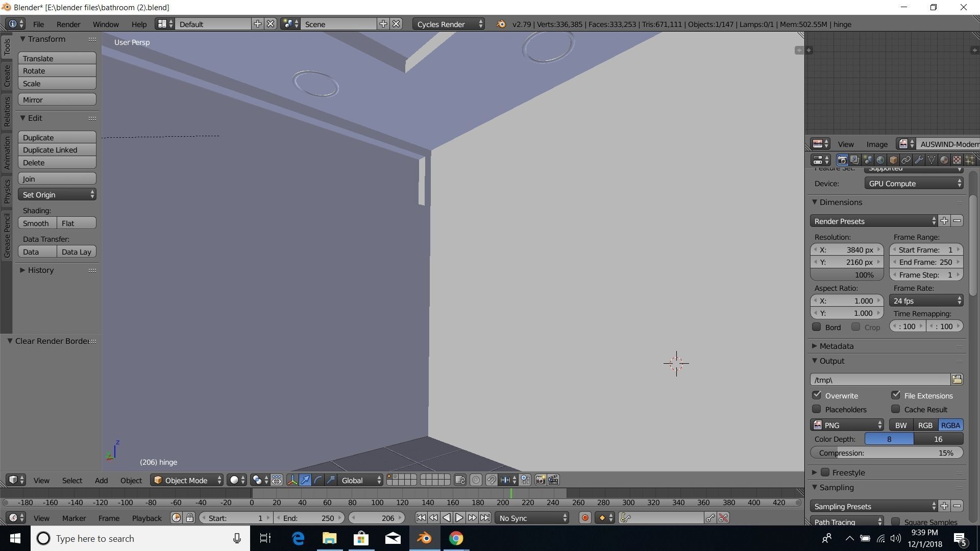Open the Render menu
980x551 pixels.
click(68, 24)
